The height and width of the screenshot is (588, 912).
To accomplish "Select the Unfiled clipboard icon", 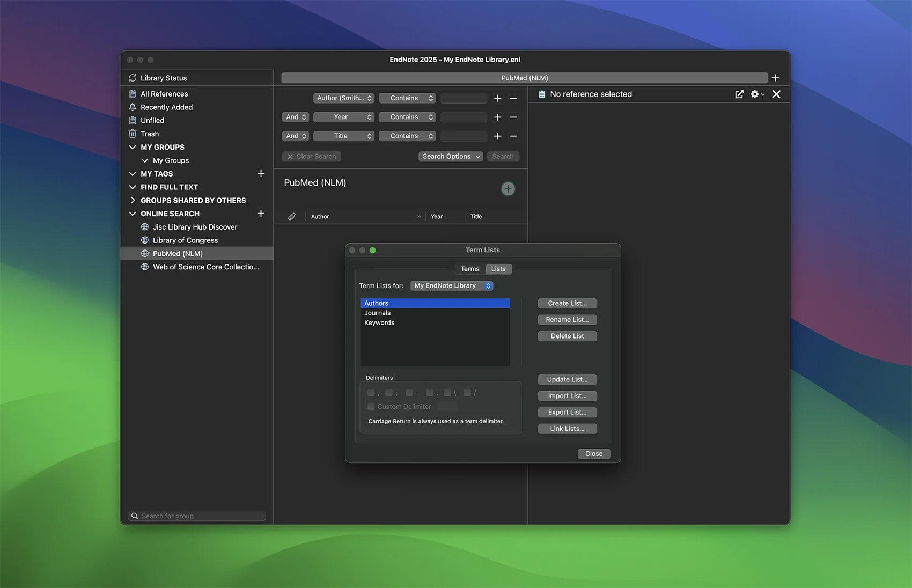I will tap(133, 121).
